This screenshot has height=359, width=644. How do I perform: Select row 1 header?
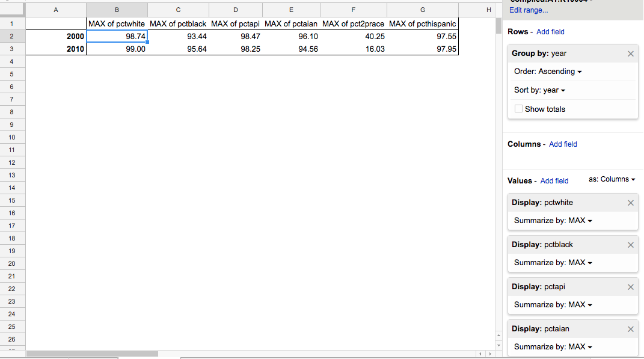tap(11, 24)
